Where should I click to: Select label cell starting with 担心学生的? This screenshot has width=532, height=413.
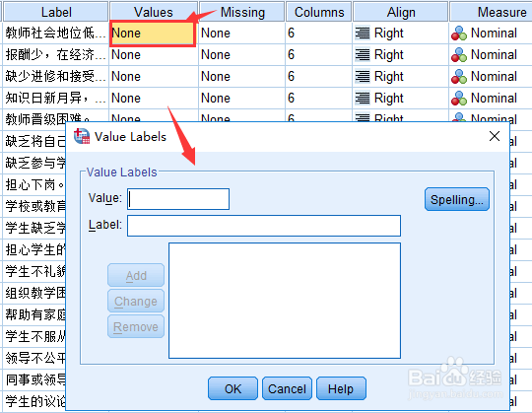(34, 249)
